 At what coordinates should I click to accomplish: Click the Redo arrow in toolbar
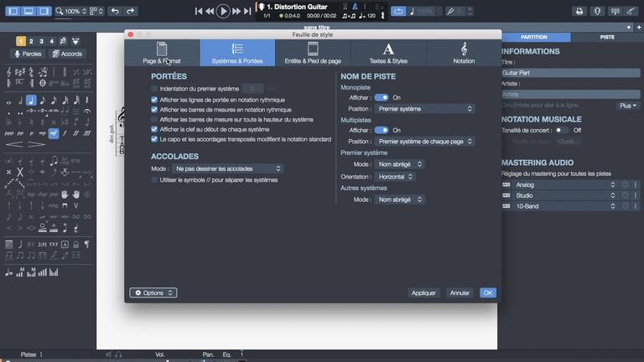[x=134, y=12]
